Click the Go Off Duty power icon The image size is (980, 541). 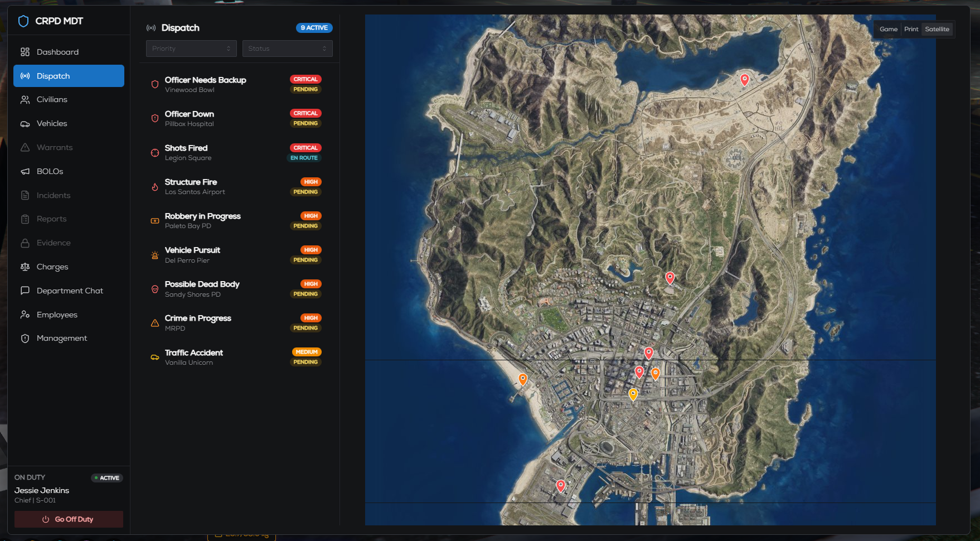[x=46, y=519]
